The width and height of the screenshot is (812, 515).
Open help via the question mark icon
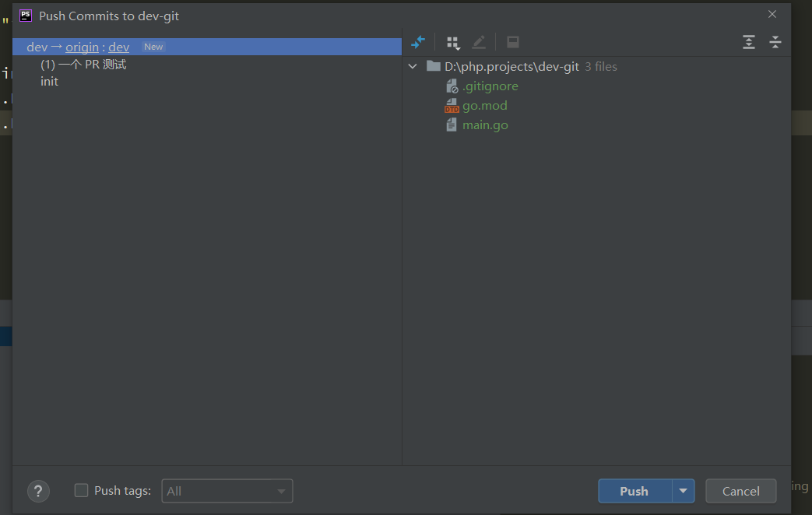point(38,491)
